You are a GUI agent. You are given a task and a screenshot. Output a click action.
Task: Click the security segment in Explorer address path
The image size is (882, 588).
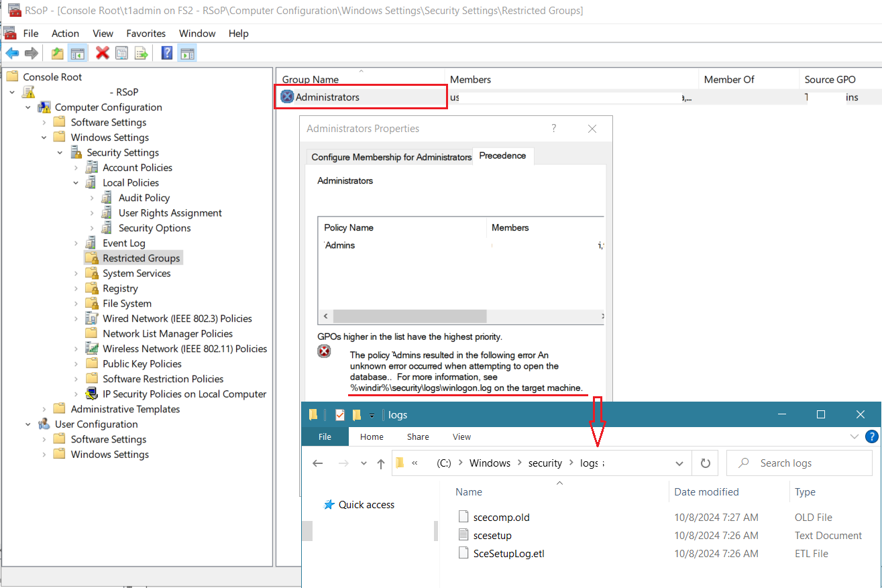pyautogui.click(x=545, y=463)
